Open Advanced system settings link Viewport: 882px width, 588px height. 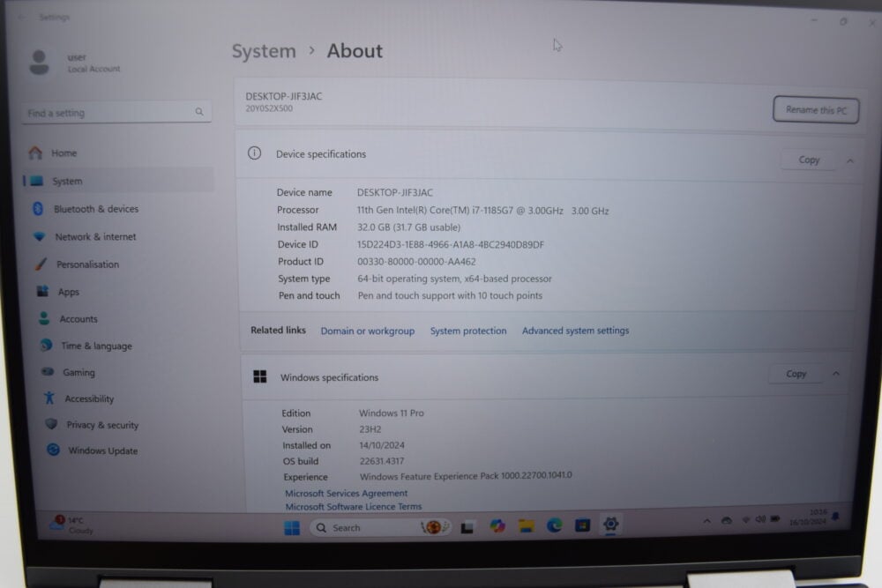coord(575,331)
